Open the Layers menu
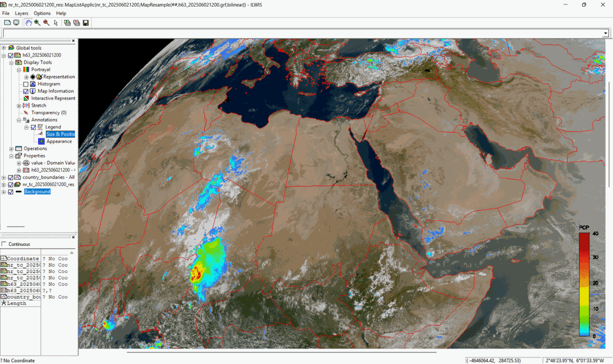Image resolution: width=613 pixels, height=364 pixels. (x=22, y=13)
